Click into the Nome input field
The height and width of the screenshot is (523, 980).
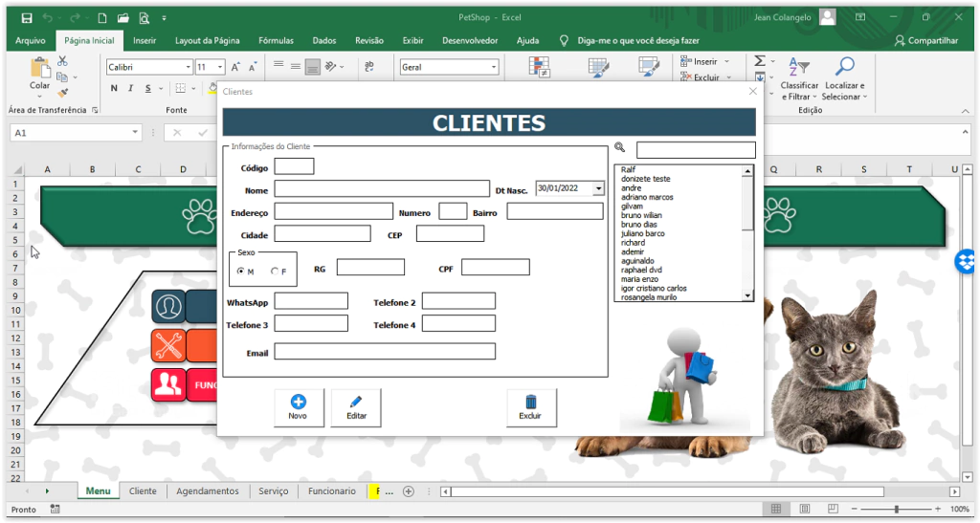[x=381, y=188]
